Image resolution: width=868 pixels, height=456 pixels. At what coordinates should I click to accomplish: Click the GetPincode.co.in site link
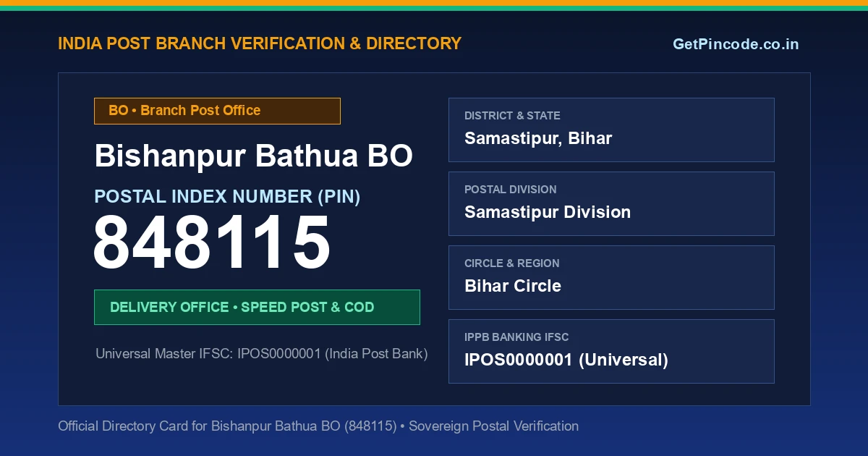point(736,43)
